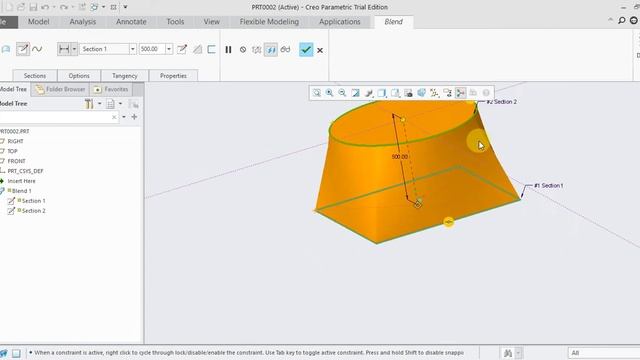Click the offset dimension type icon

coord(64,49)
